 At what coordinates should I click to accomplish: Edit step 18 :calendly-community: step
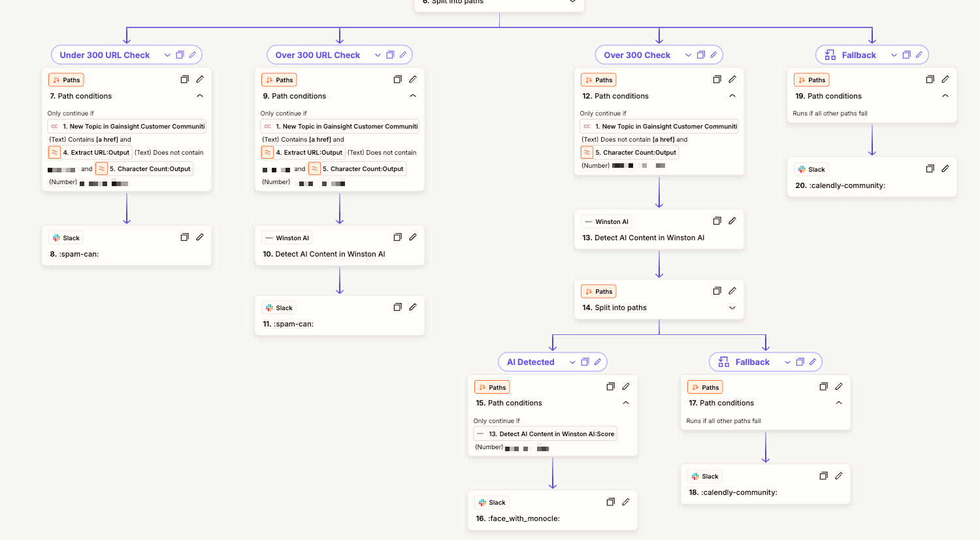click(839, 476)
